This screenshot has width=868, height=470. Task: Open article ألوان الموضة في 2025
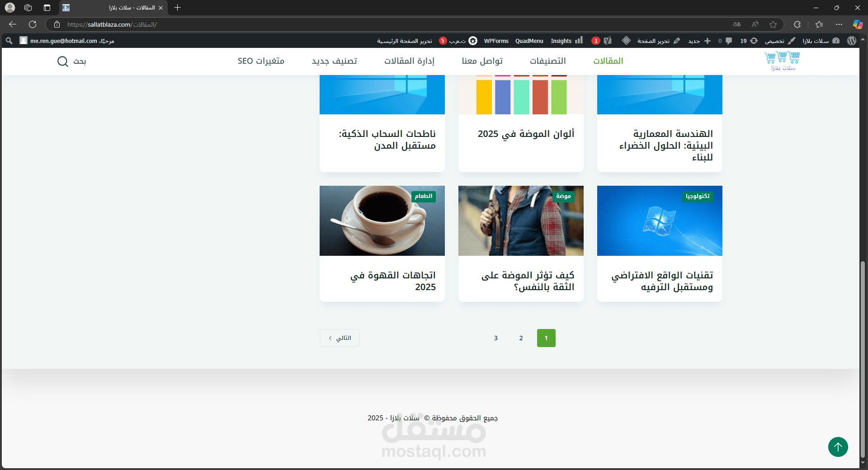point(526,134)
